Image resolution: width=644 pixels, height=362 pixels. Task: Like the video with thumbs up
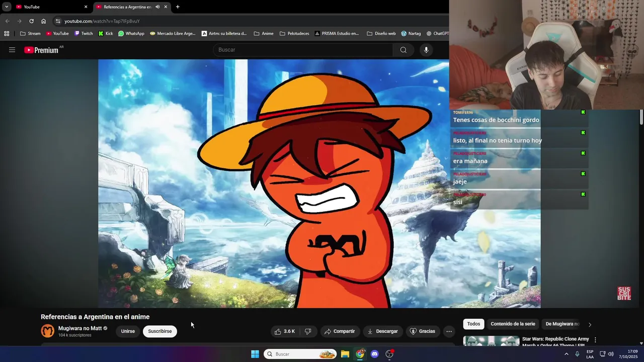coord(285,331)
